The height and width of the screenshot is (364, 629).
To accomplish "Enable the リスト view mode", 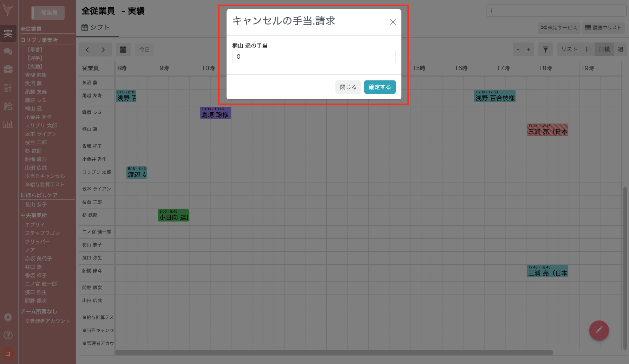I will [569, 49].
